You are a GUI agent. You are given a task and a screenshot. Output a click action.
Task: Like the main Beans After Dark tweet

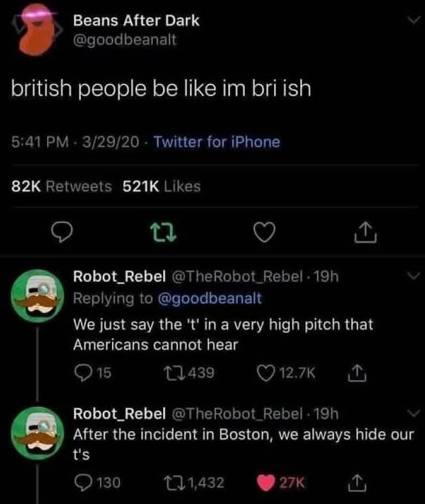263,235
